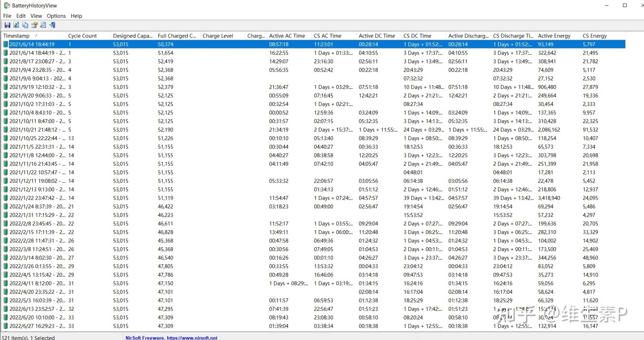Screen dimensions: 644x340
Task: Open the View menu
Action: (36, 16)
